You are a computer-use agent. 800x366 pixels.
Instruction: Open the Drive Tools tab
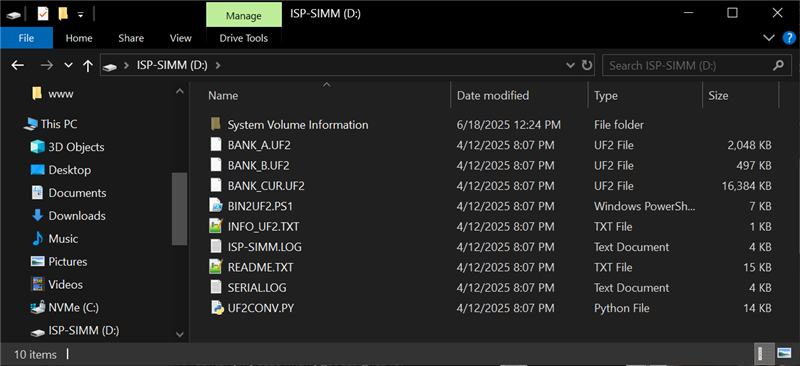point(243,38)
